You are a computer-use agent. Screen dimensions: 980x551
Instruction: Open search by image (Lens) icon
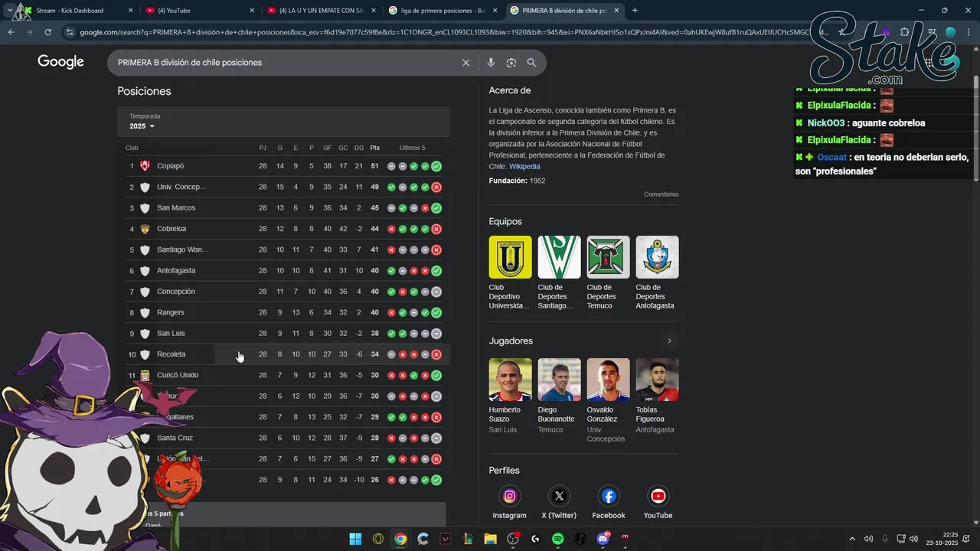[511, 63]
